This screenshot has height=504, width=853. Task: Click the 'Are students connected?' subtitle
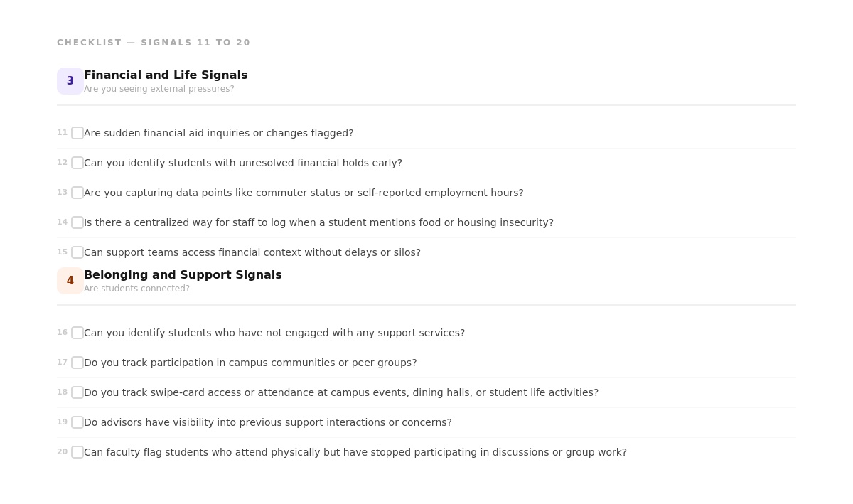136,289
